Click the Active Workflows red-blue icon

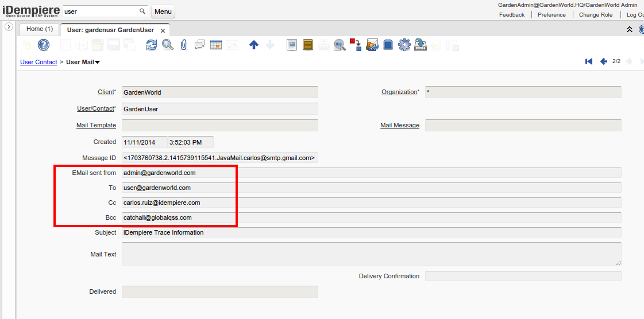[x=356, y=45]
